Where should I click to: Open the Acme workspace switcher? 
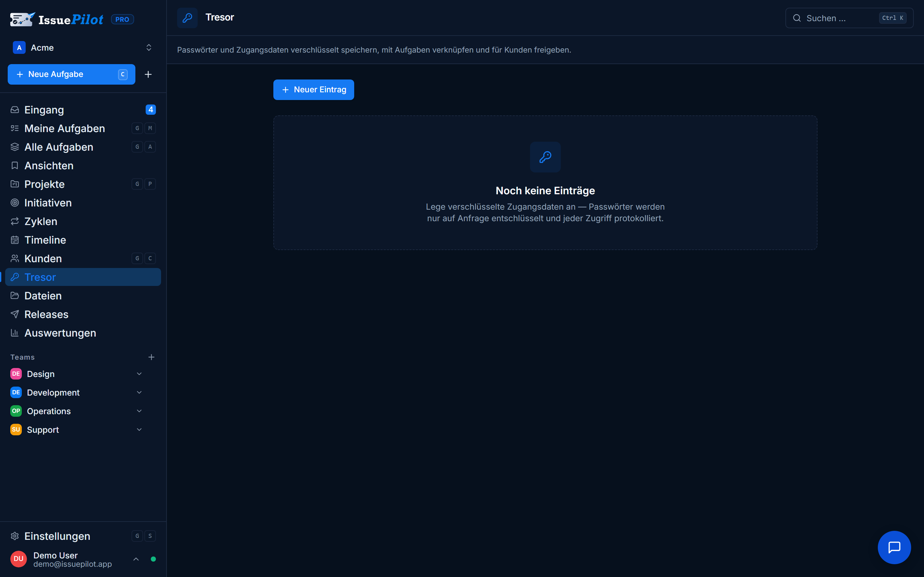[x=83, y=48]
